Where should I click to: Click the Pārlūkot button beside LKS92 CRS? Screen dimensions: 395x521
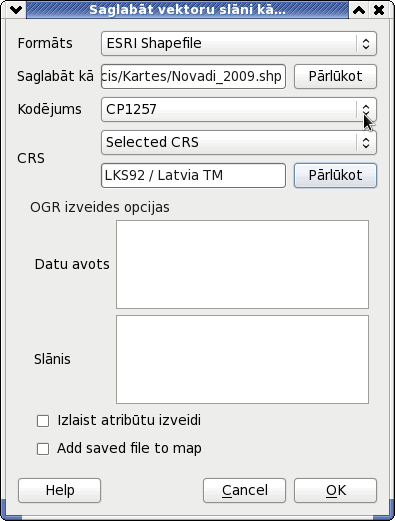(335, 175)
